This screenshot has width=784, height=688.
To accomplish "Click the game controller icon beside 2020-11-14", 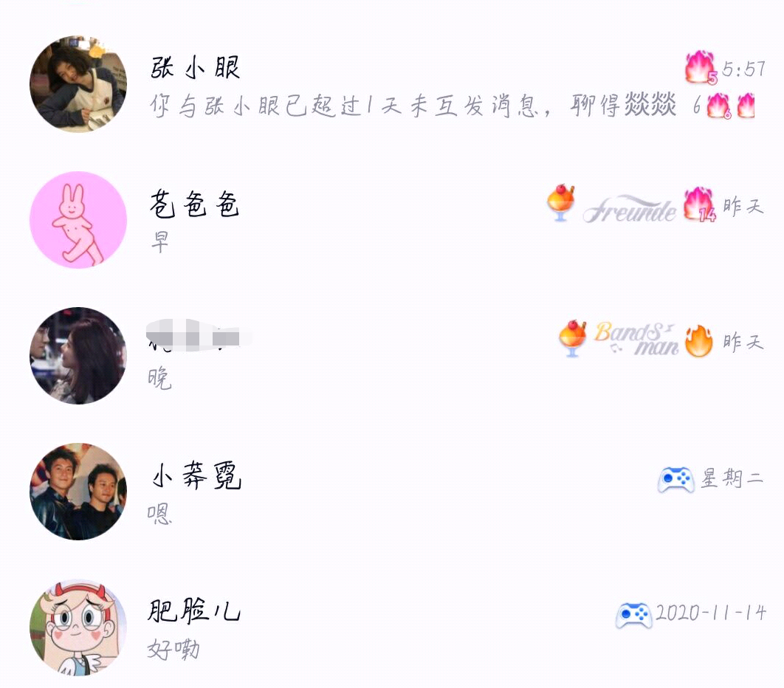I will pos(633,615).
